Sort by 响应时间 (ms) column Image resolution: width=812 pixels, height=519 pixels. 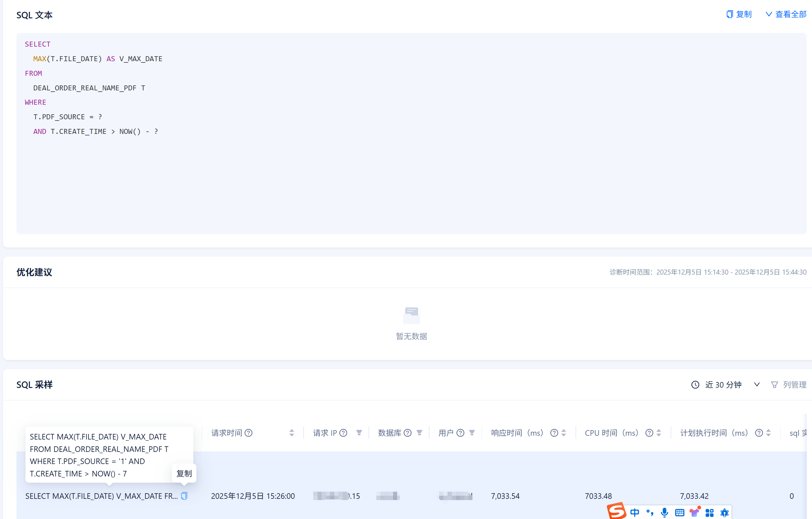[563, 433]
